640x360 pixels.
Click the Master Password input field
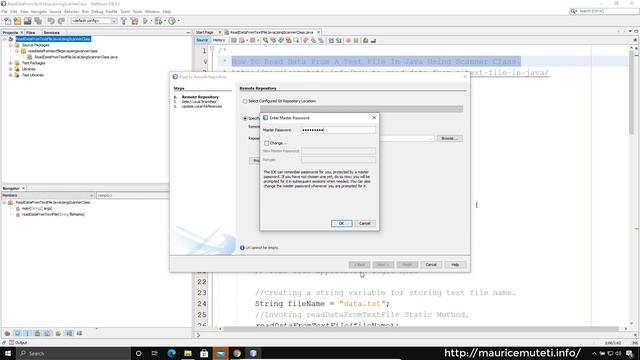(338, 130)
